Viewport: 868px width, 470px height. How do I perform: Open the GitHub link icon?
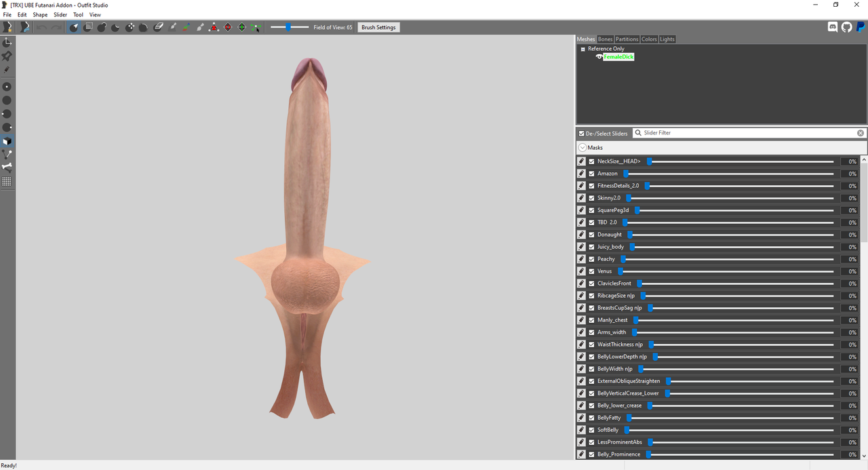[846, 27]
